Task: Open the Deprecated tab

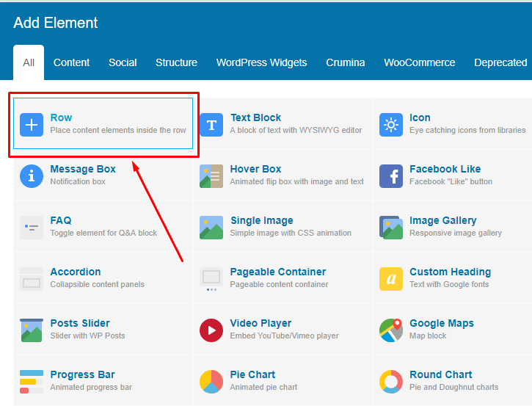Action: [x=500, y=62]
